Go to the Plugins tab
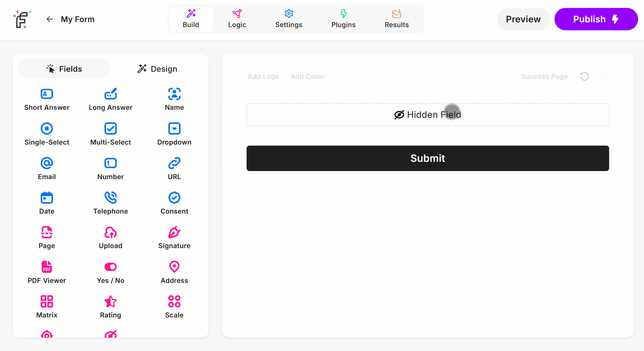Screen dimensions: 644x351 [344, 19]
